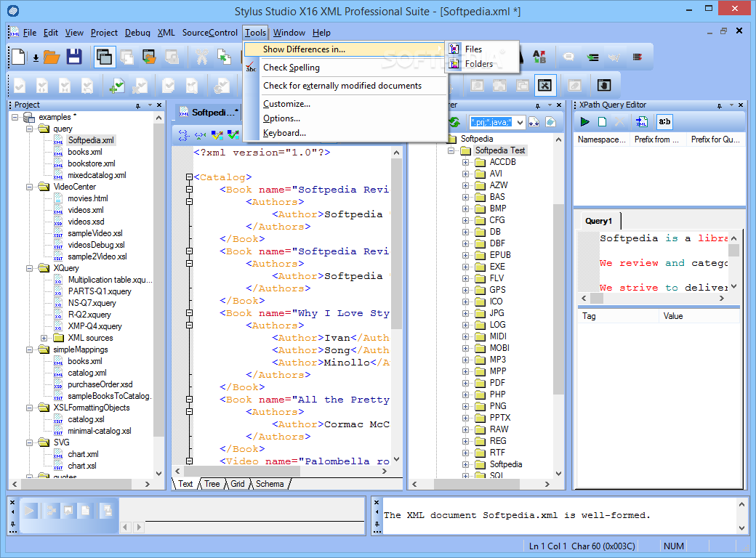This screenshot has width=756, height=558.
Task: Open the *.prj;*.java file filter dropdown
Action: pos(520,122)
